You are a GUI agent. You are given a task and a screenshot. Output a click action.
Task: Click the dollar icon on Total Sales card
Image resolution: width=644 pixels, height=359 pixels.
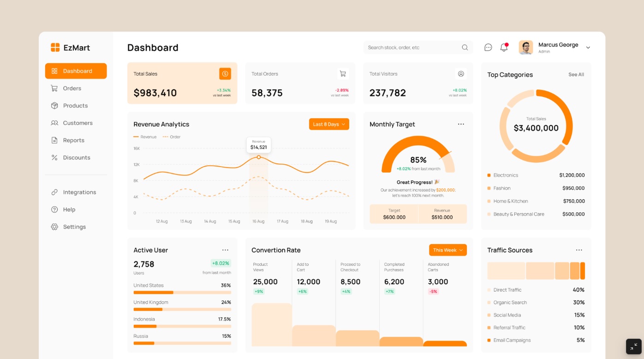click(x=225, y=73)
